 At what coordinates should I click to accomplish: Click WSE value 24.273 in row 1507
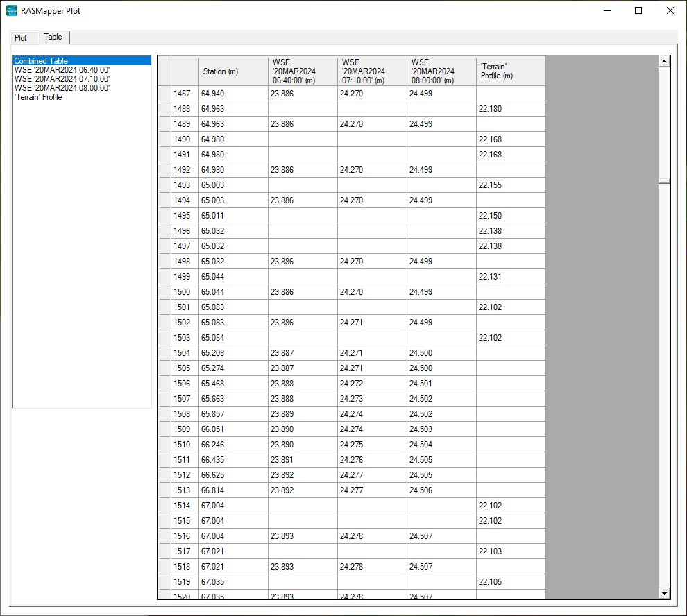[372, 399]
